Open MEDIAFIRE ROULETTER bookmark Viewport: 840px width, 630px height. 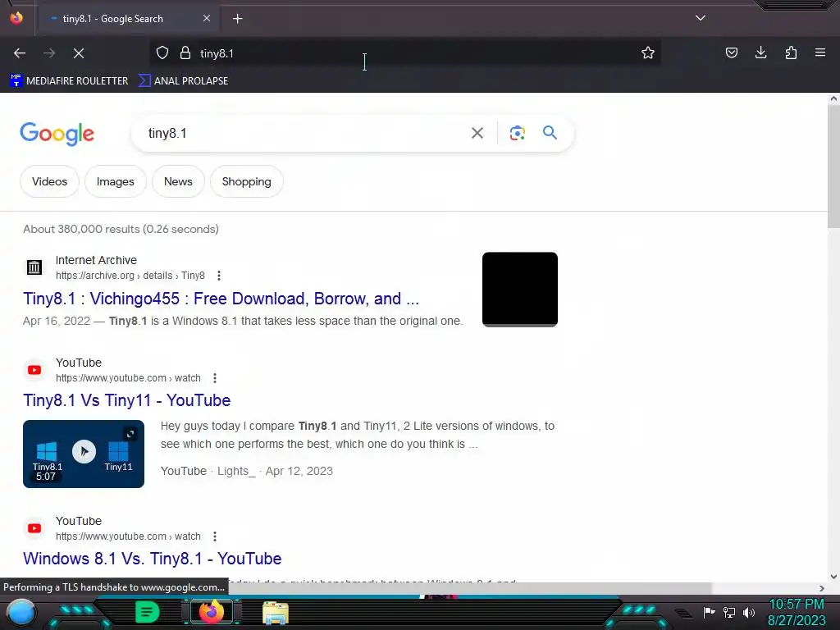tap(69, 81)
